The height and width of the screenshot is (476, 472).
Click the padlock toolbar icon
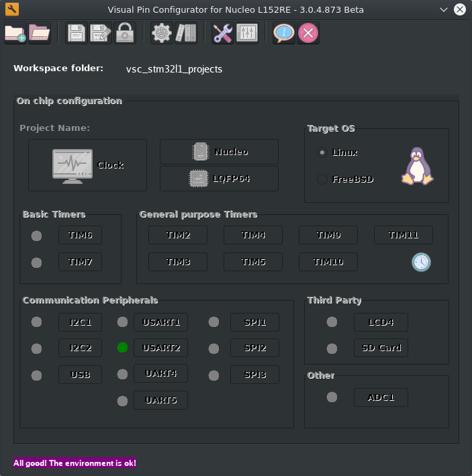pyautogui.click(x=125, y=33)
